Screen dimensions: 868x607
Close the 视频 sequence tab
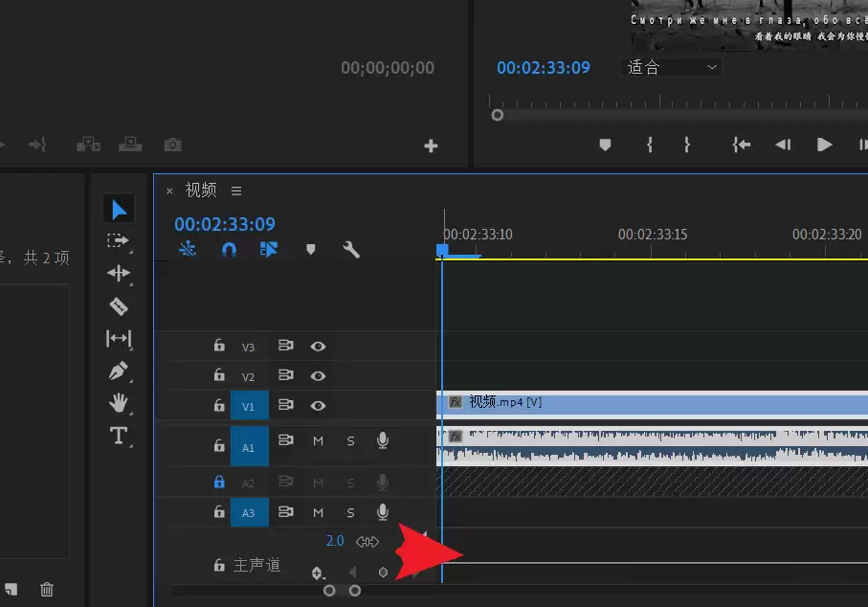(169, 191)
